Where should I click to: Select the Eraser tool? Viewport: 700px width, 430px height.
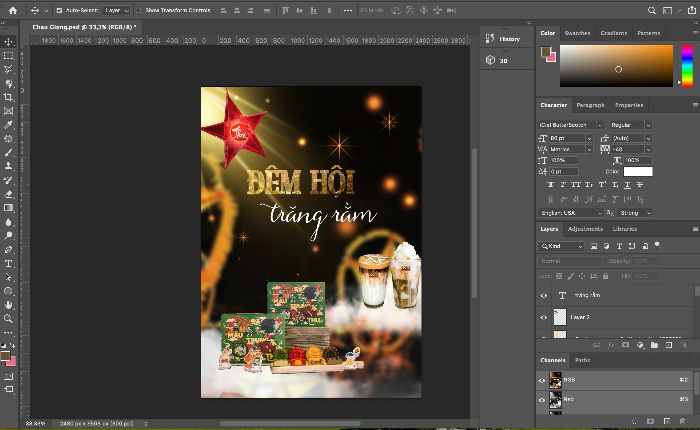click(x=8, y=194)
